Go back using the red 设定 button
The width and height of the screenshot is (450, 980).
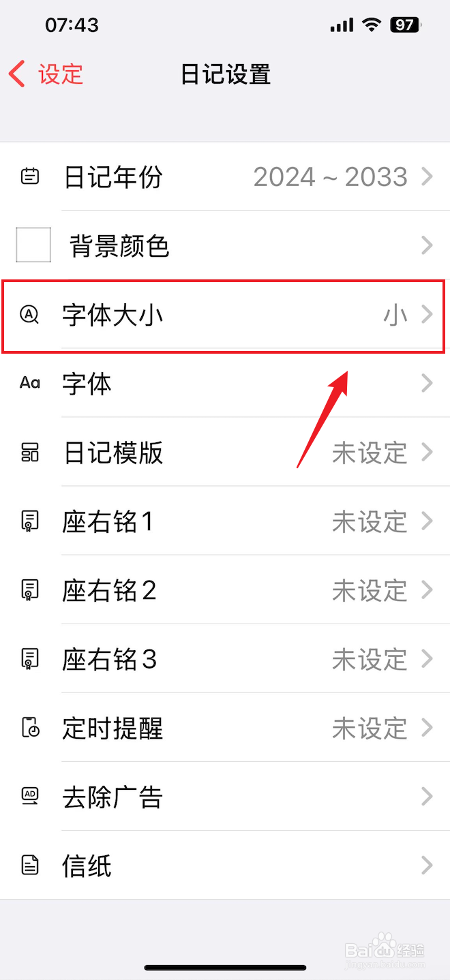(46, 74)
